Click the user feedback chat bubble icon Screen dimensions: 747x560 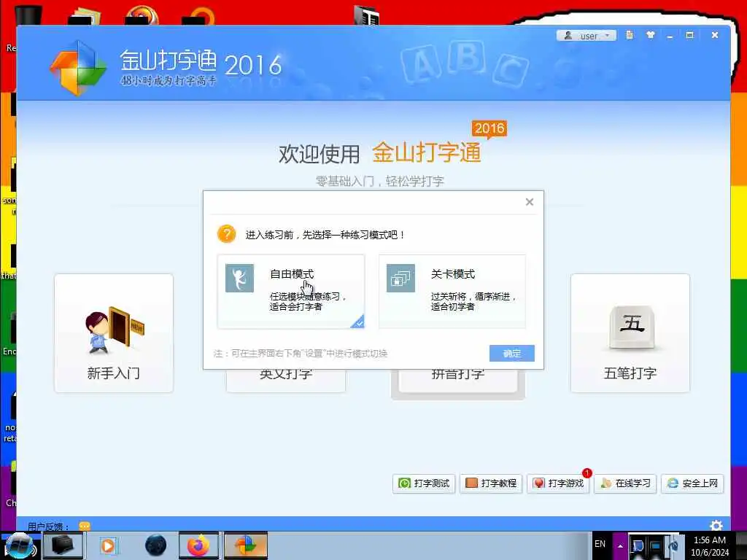85,526
